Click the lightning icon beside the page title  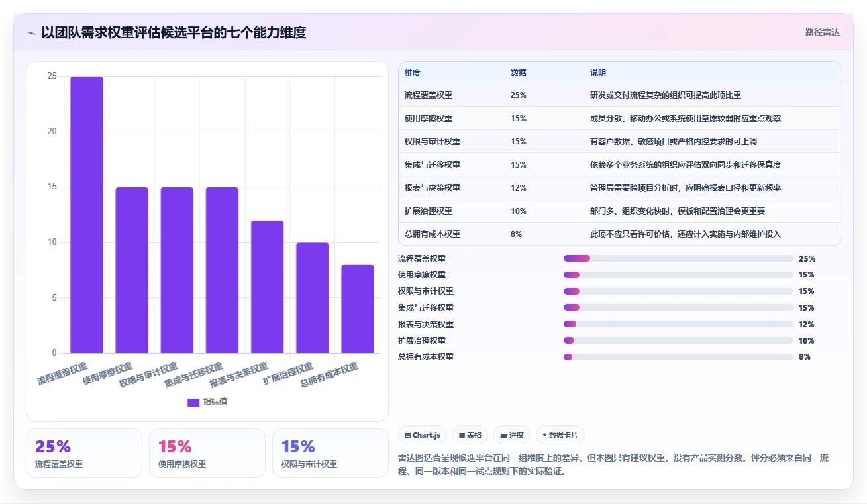click(x=32, y=33)
